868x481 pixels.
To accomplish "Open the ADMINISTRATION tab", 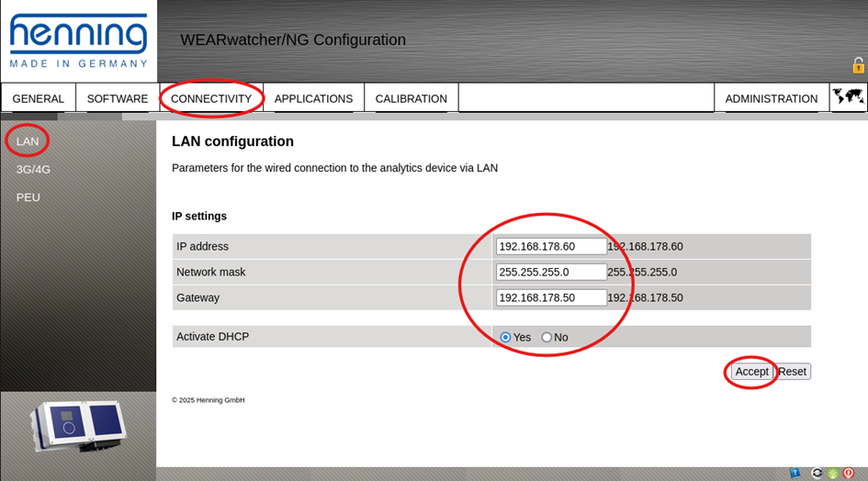I will (771, 98).
